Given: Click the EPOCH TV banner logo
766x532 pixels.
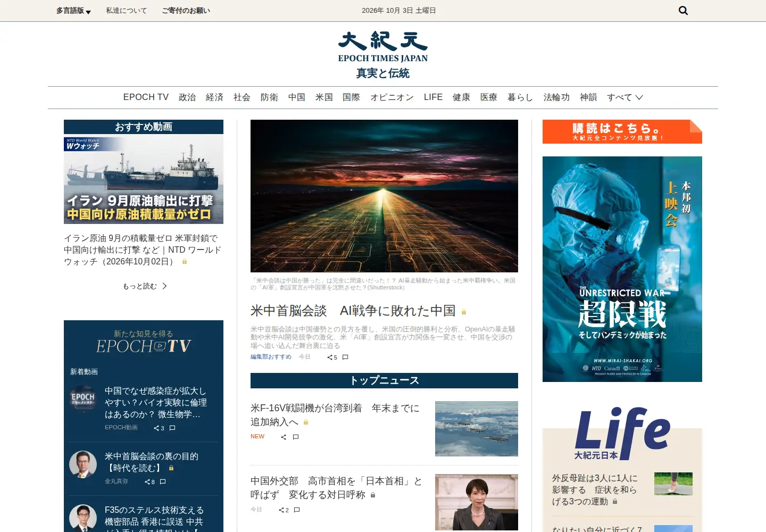Looking at the screenshot, I should (x=144, y=346).
